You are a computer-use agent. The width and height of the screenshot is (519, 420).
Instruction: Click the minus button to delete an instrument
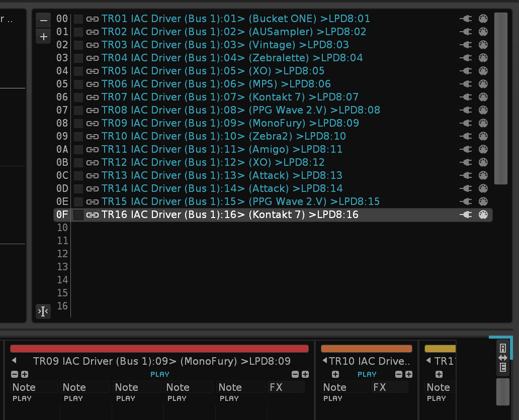tap(44, 21)
